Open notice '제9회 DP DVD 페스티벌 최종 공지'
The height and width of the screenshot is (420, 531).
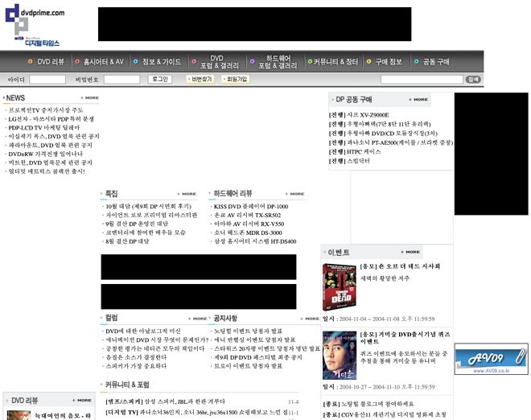point(258,357)
